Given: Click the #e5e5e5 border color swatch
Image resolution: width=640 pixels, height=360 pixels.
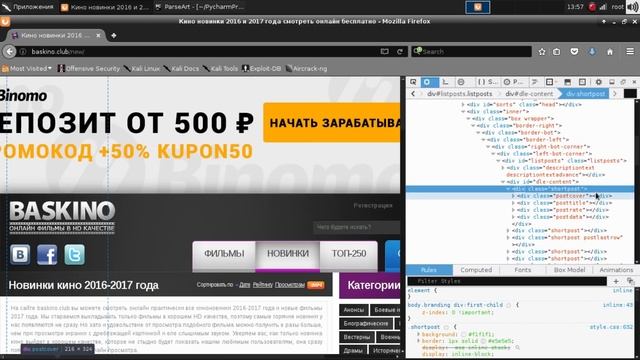Looking at the screenshot, I should pos(483,341).
